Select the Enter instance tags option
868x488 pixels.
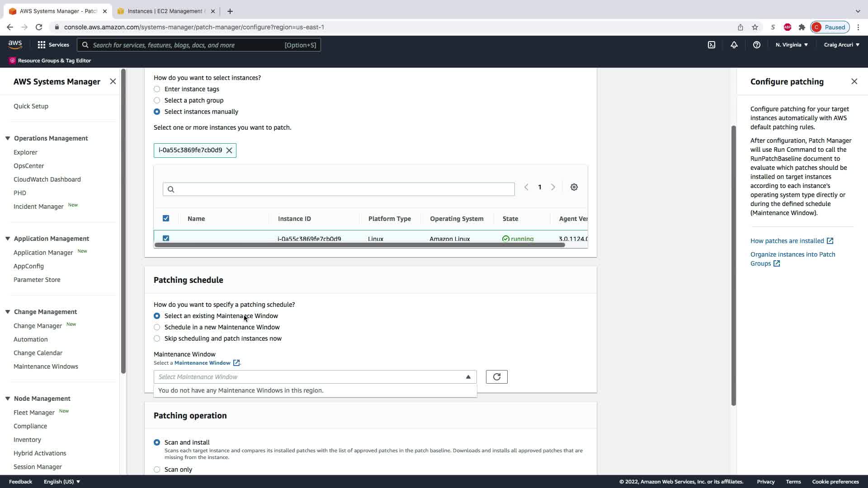(157, 89)
